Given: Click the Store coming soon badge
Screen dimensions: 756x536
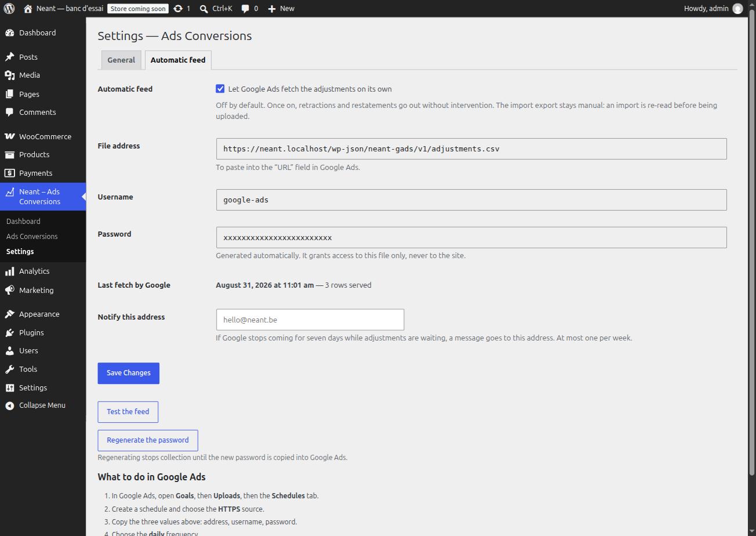Looking at the screenshot, I should pyautogui.click(x=138, y=9).
